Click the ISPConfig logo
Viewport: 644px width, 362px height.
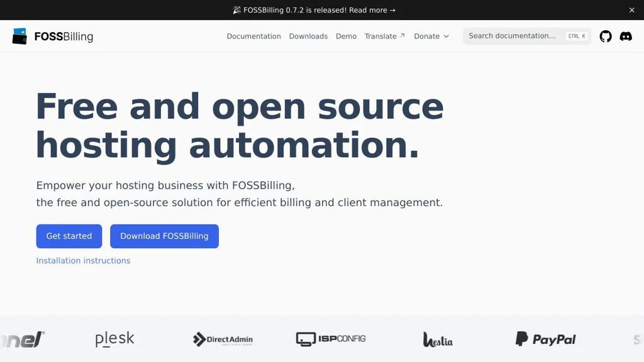coord(331,339)
